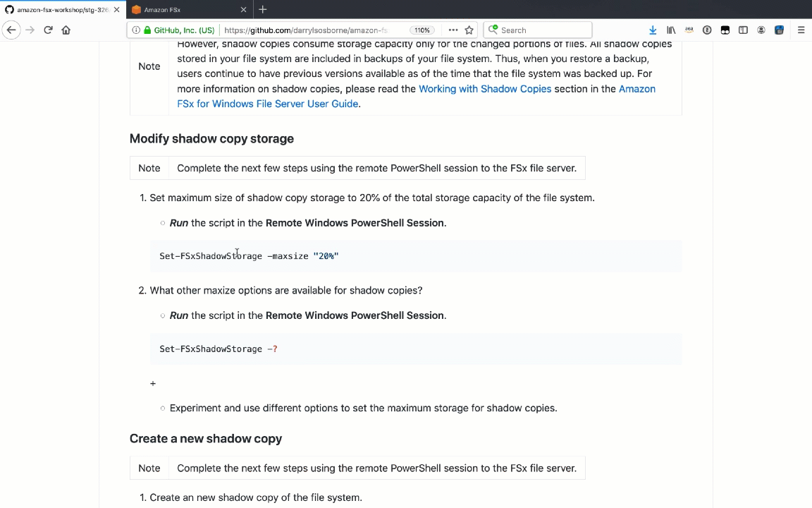Open the Working with Shadow Copies link
The height and width of the screenshot is (508, 812).
pyautogui.click(x=485, y=89)
